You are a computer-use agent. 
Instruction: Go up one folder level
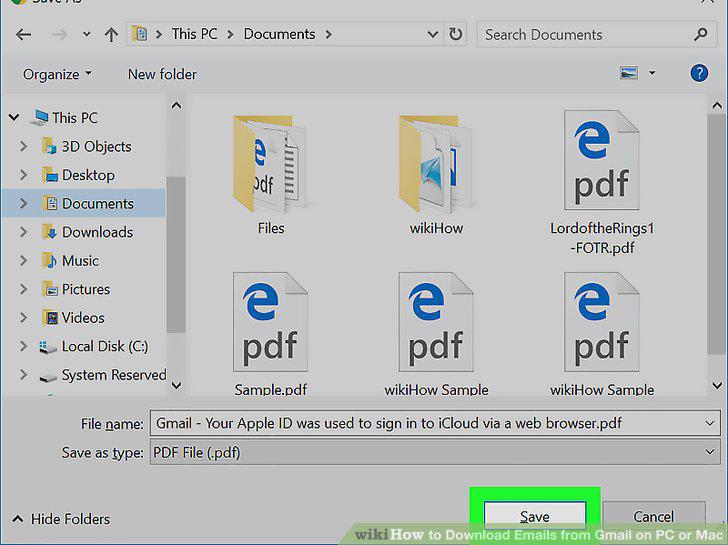pos(111,34)
